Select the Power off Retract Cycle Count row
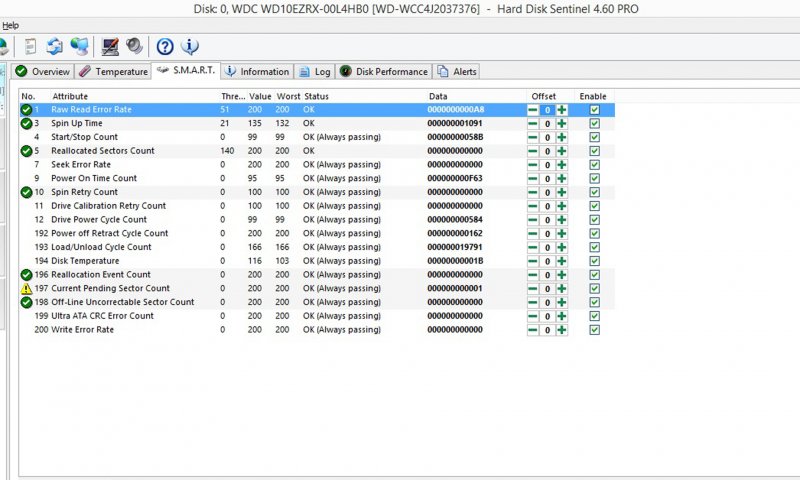Screen dimensions: 800x480 pyautogui.click(x=317, y=234)
